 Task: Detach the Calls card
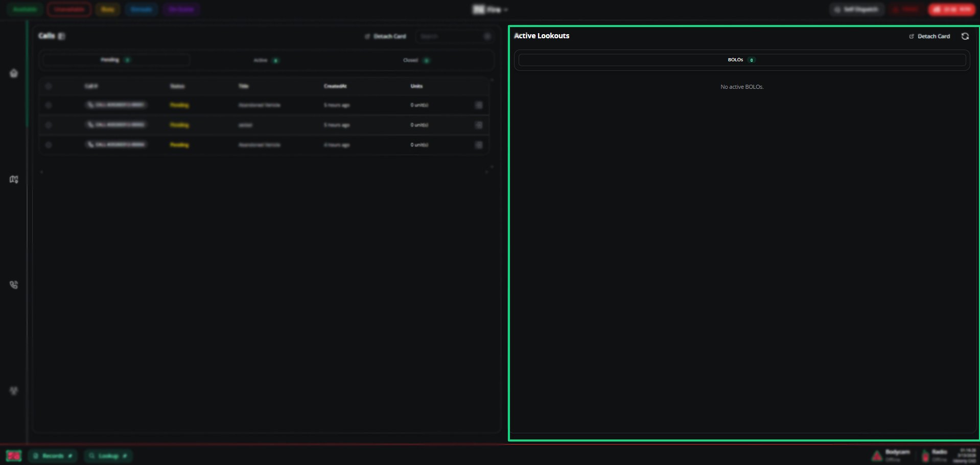coord(385,36)
